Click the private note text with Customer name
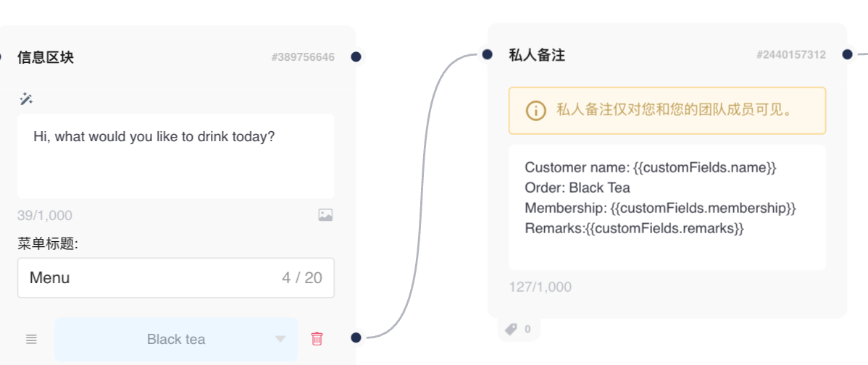This screenshot has width=868, height=365. [650, 167]
